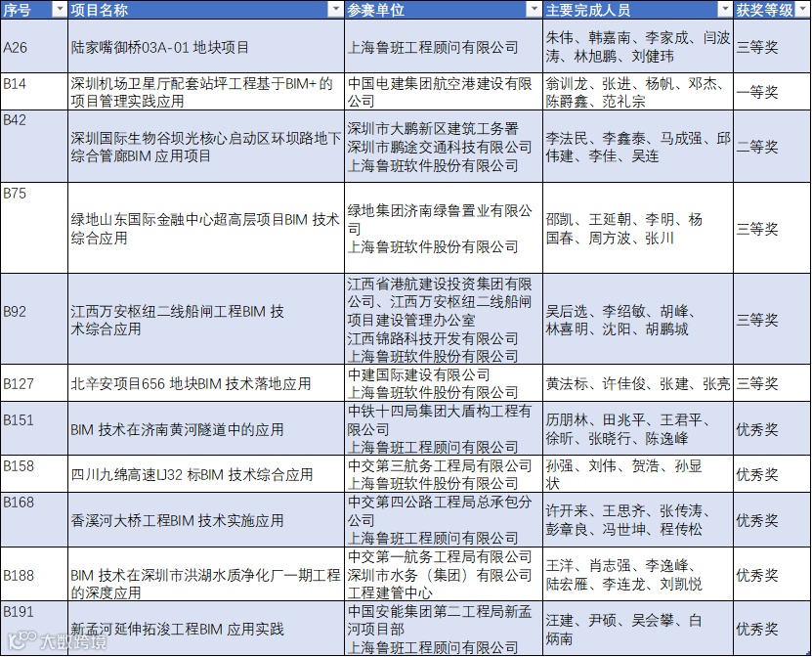Image resolution: width=812 pixels, height=657 pixels.
Task: Select project 北辛安项目656 地块BIM 技术落地应用
Action: click(206, 383)
